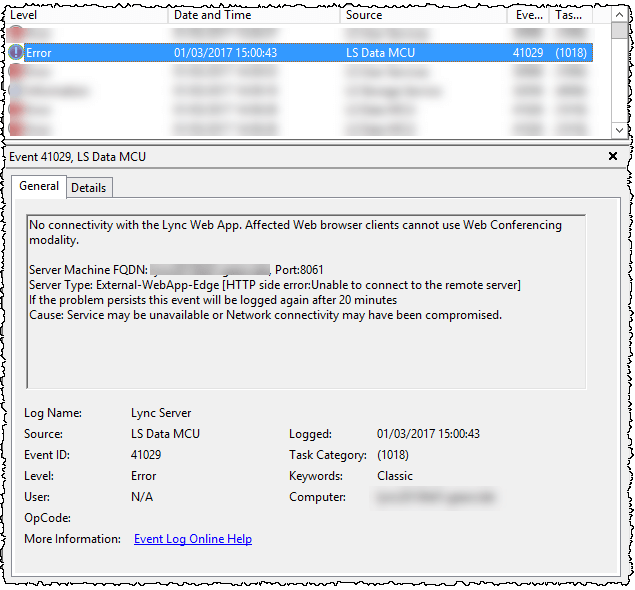This screenshot has height=590, width=635.
Task: Click the scroll up arrow of the event list
Action: 619,15
